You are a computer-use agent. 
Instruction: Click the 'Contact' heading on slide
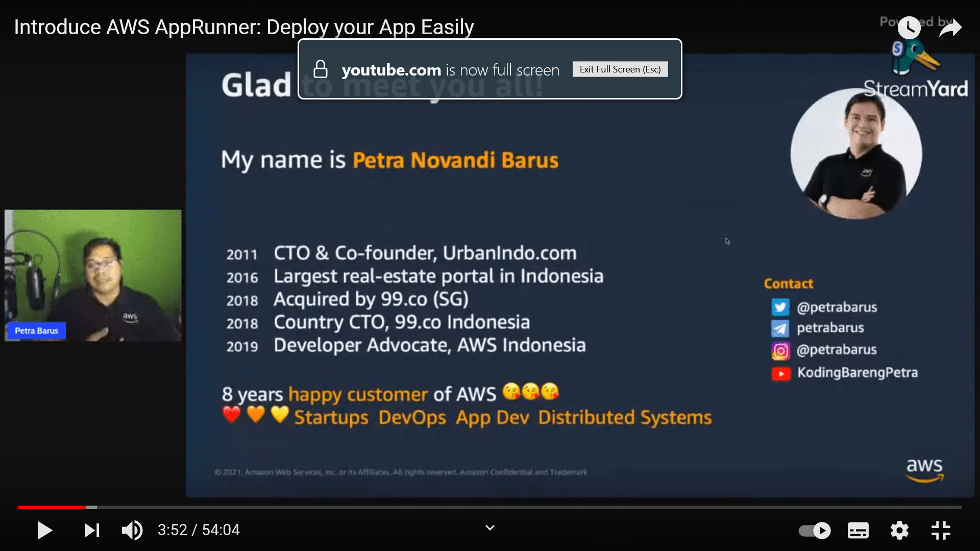coord(788,284)
